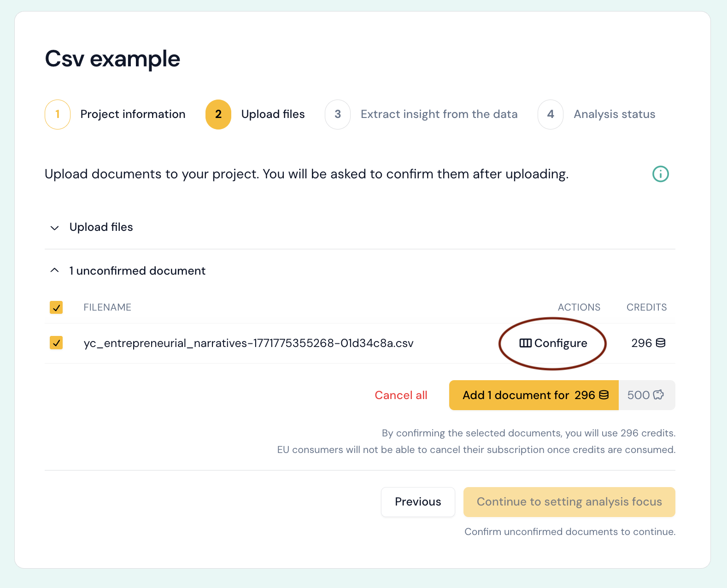Open the Analysis status step
The height and width of the screenshot is (588, 727).
pos(614,114)
